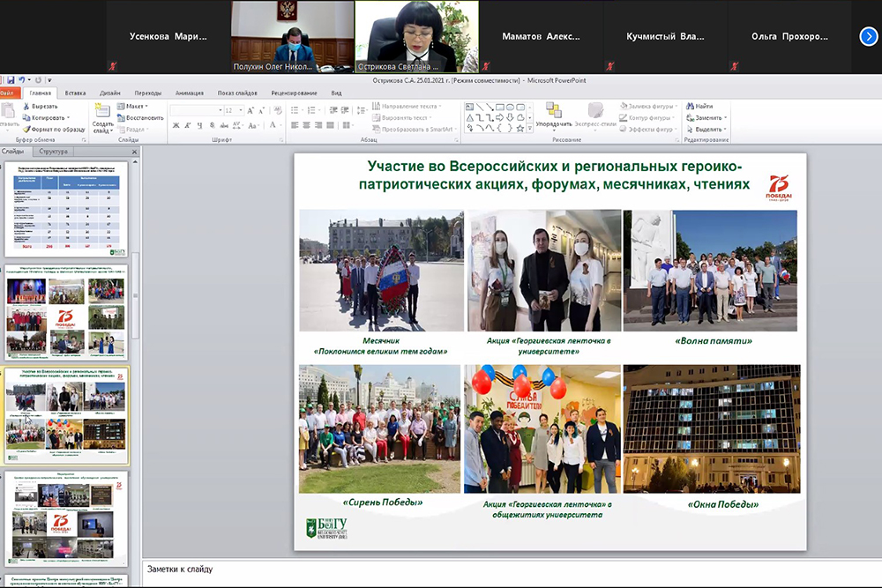Select the first slide thumbnail with table
The image size is (882, 588).
[68, 210]
